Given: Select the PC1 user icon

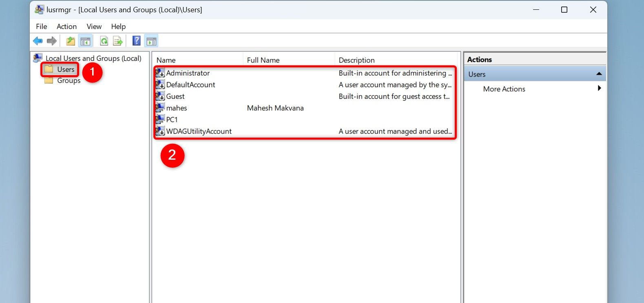Looking at the screenshot, I should coord(160,120).
